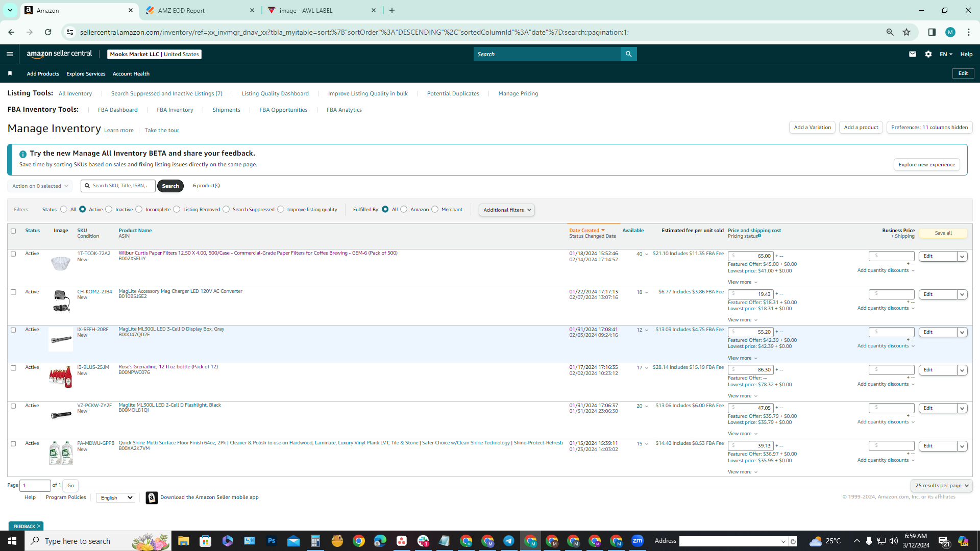980x551 pixels.
Task: Open the English language selector in footer
Action: pos(115,498)
